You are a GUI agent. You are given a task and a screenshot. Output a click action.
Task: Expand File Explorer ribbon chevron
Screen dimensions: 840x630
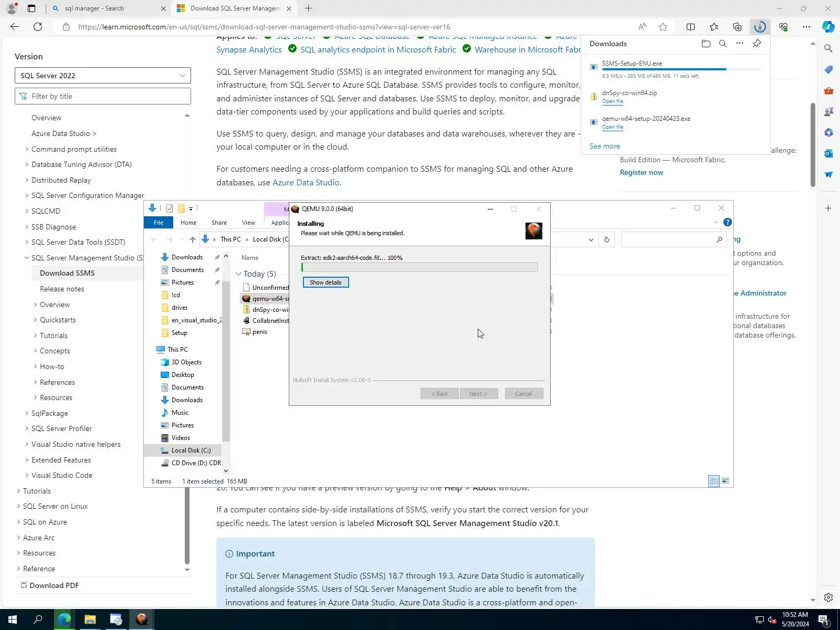click(716, 222)
